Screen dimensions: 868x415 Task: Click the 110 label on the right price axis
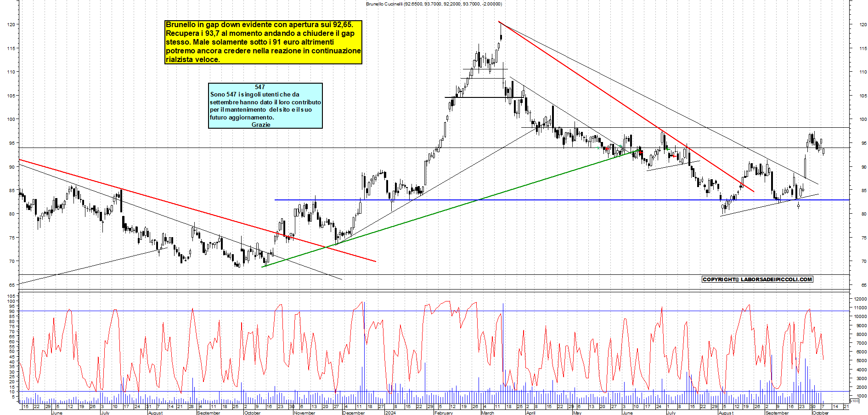pyautogui.click(x=863, y=72)
